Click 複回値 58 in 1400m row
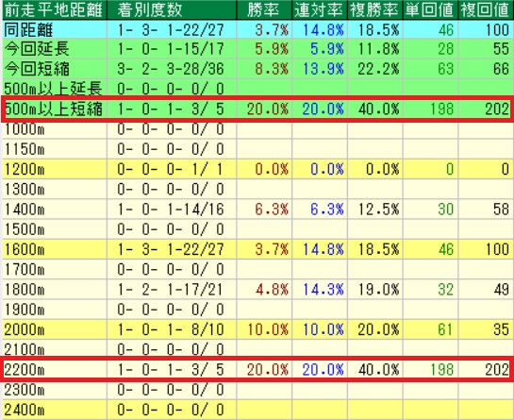The image size is (514, 420). pyautogui.click(x=501, y=210)
